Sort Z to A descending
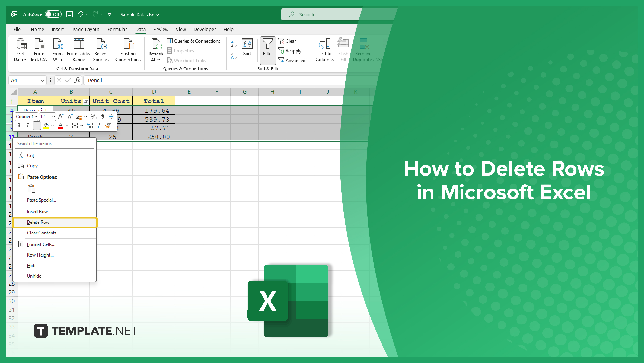The image size is (644, 363). [x=234, y=56]
